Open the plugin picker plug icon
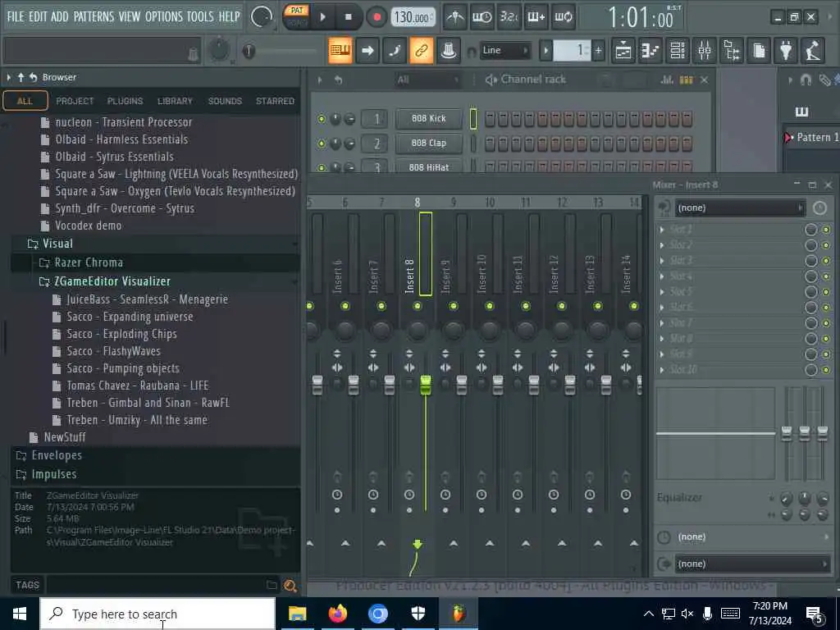This screenshot has width=840, height=630. pyautogui.click(x=786, y=51)
